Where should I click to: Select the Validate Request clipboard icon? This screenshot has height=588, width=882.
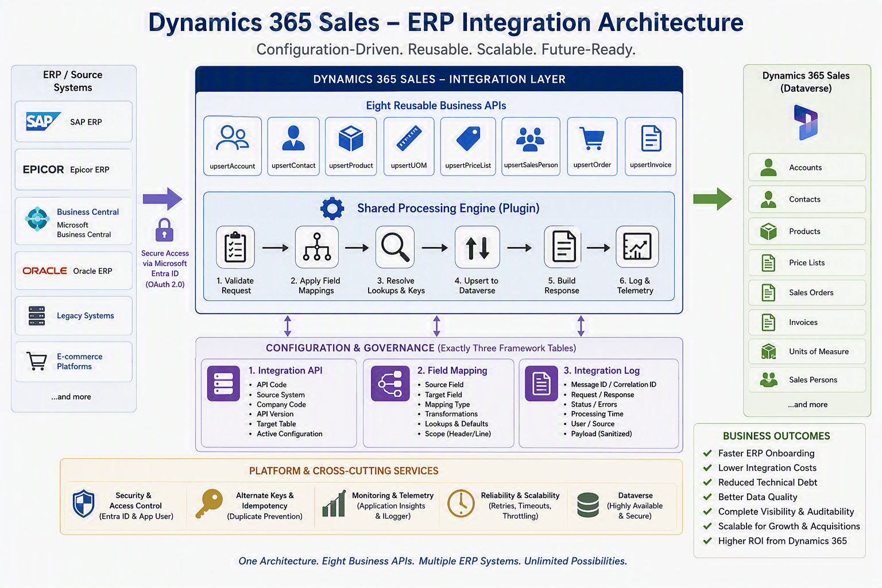(x=235, y=247)
